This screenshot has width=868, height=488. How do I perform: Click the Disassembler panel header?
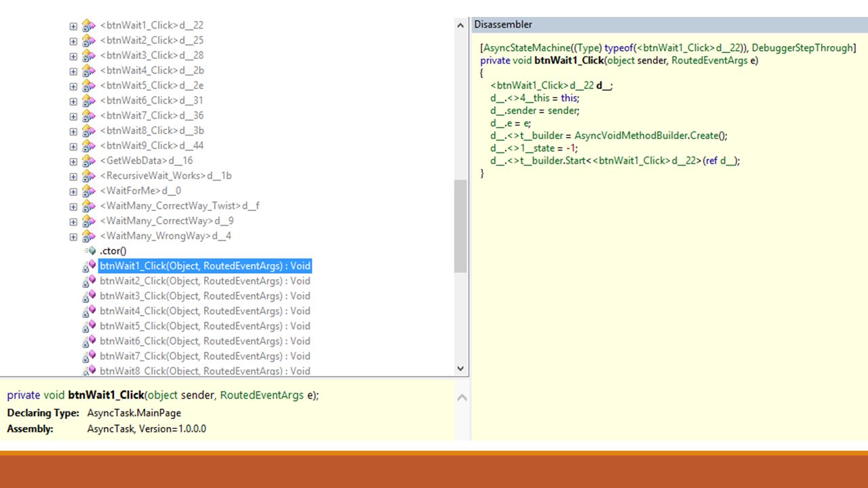tap(669, 24)
